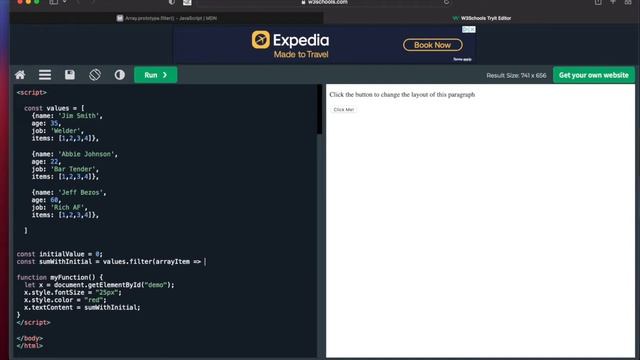Image resolution: width=640 pixels, height=360 pixels.
Task: Click the editor's vertical scrollbar thumb
Action: point(319,109)
